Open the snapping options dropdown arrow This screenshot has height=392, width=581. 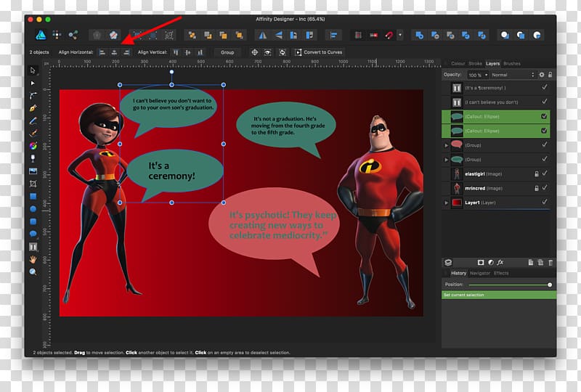400,35
